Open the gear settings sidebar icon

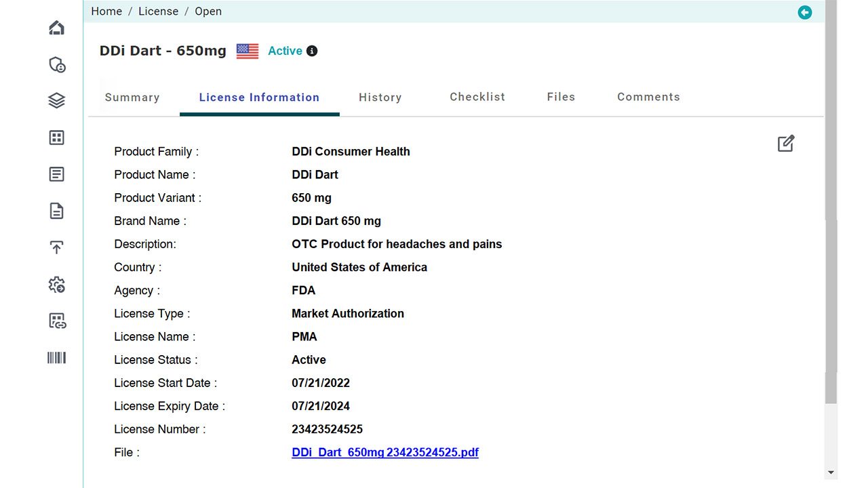[x=57, y=285]
